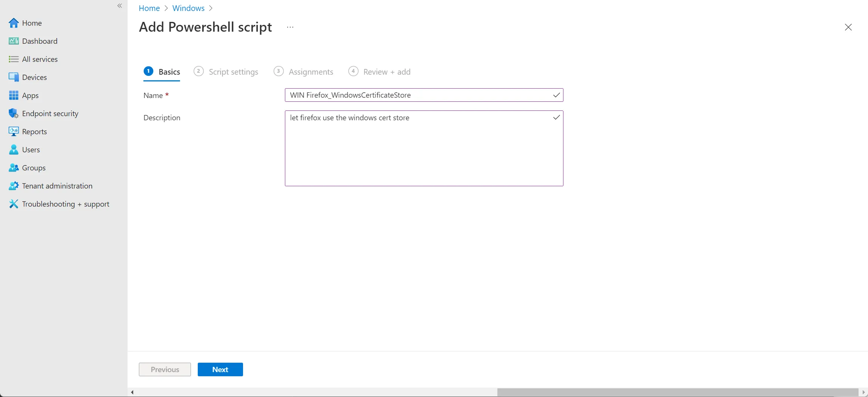Go to Home breadcrumb link
Screen dimensions: 868x397
(x=149, y=8)
